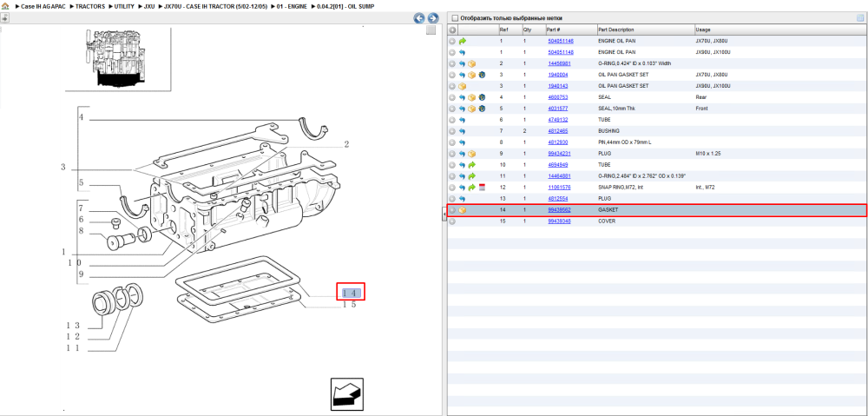Toggle plus circle for OIL PAN GASKET SET 1940004
This screenshot has width=868, height=416.
[x=452, y=75]
